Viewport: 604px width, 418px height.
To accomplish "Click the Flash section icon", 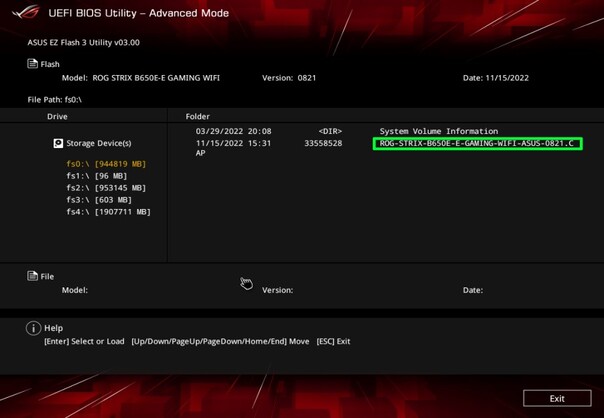I will click(33, 63).
